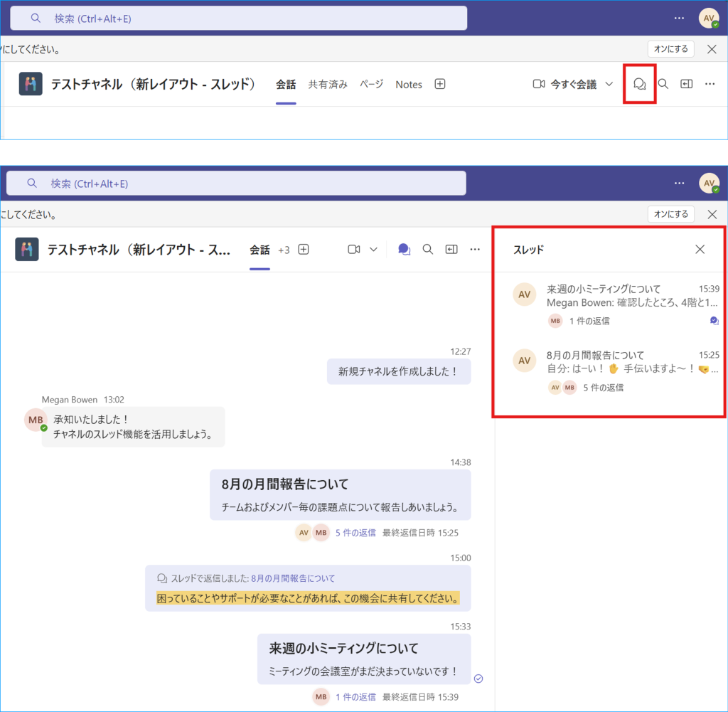Dismiss upper notification banner

click(712, 49)
